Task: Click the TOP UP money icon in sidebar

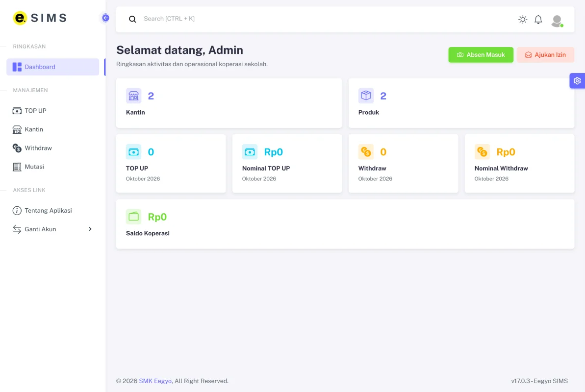Action: point(17,111)
